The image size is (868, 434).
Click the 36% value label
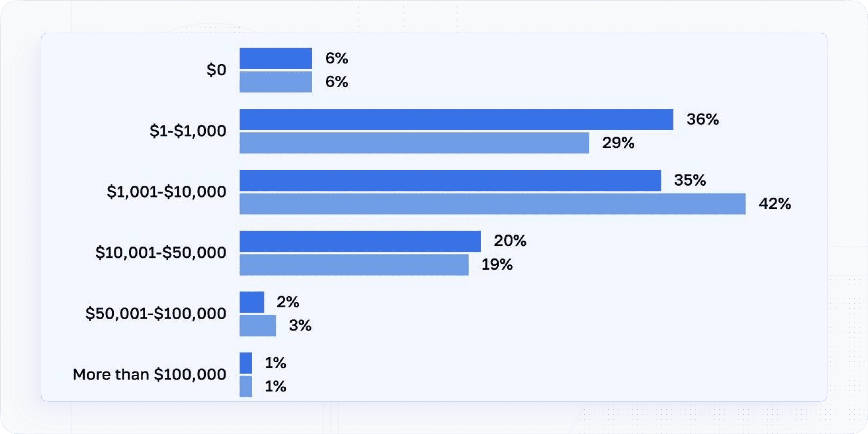tap(703, 119)
